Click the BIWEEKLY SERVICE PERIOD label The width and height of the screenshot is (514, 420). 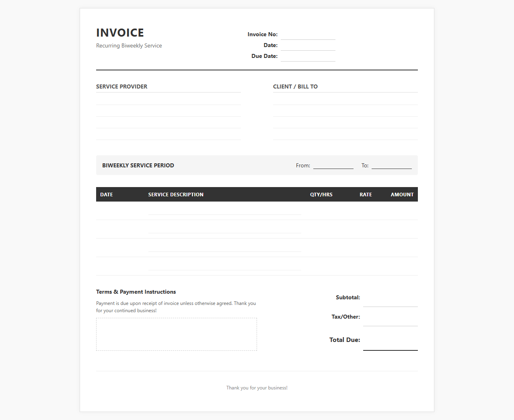pos(138,165)
